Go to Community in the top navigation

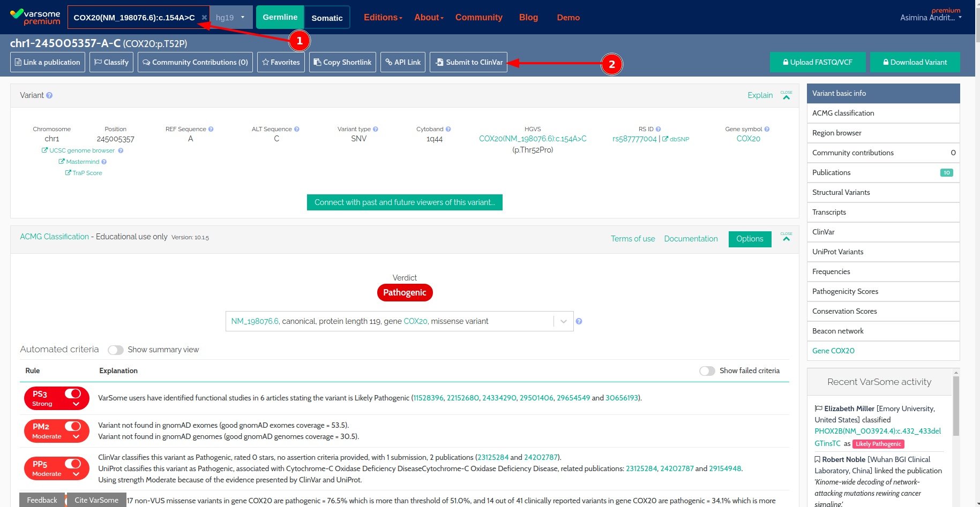[479, 17]
